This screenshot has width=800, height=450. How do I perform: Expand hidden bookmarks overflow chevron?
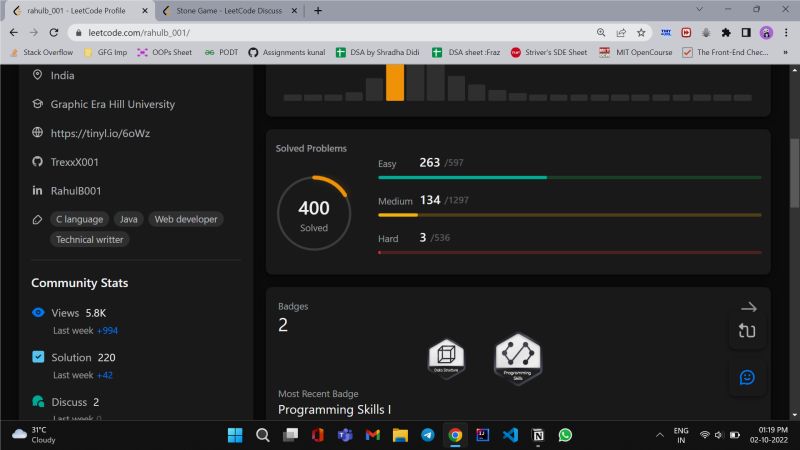[x=785, y=52]
